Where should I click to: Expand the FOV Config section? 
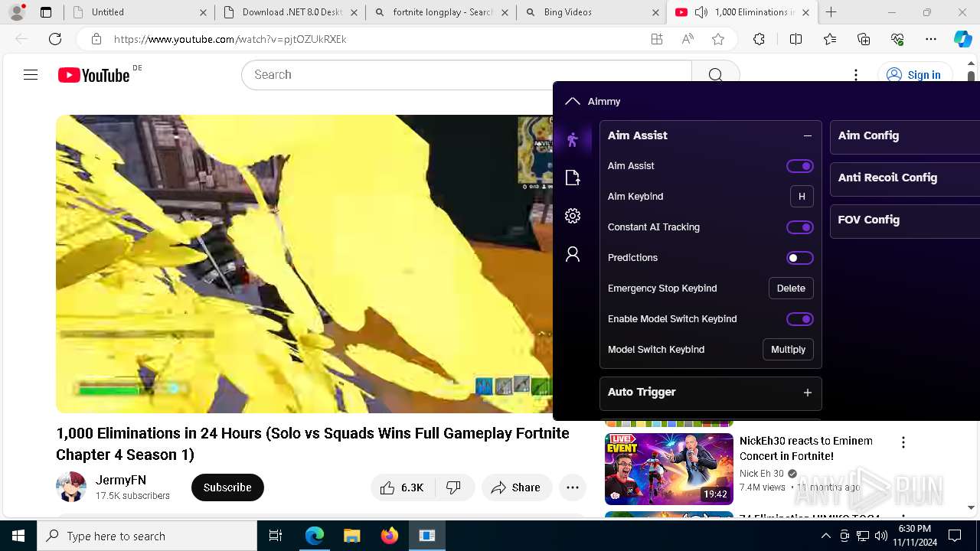click(905, 220)
